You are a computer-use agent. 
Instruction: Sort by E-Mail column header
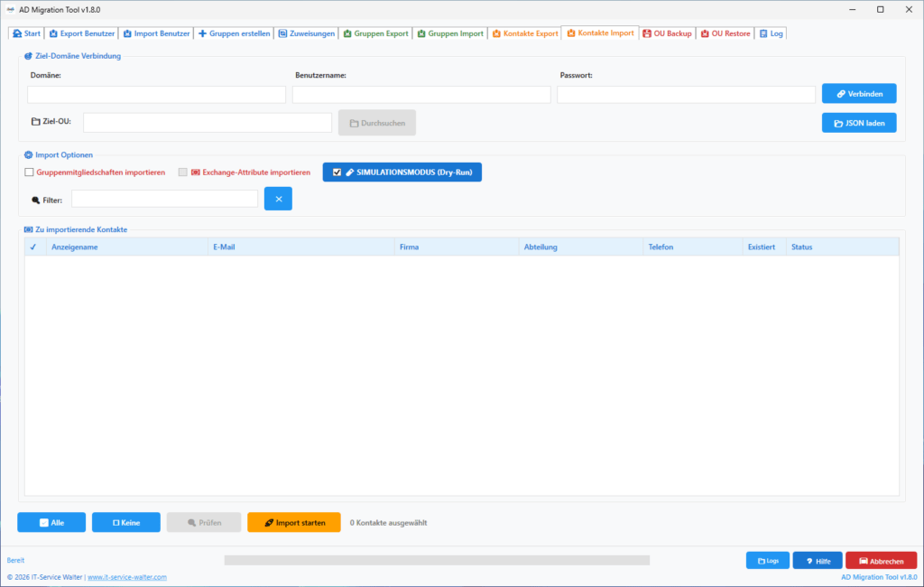(301, 247)
